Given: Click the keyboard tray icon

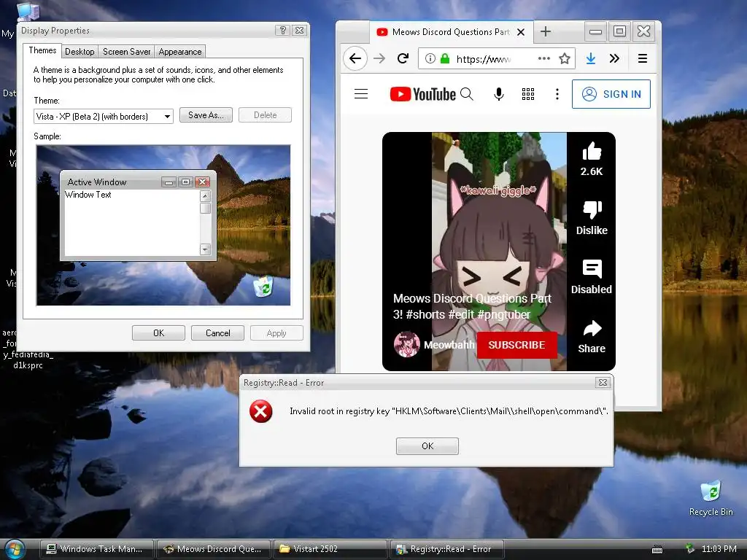Looking at the screenshot, I should click(x=657, y=550).
